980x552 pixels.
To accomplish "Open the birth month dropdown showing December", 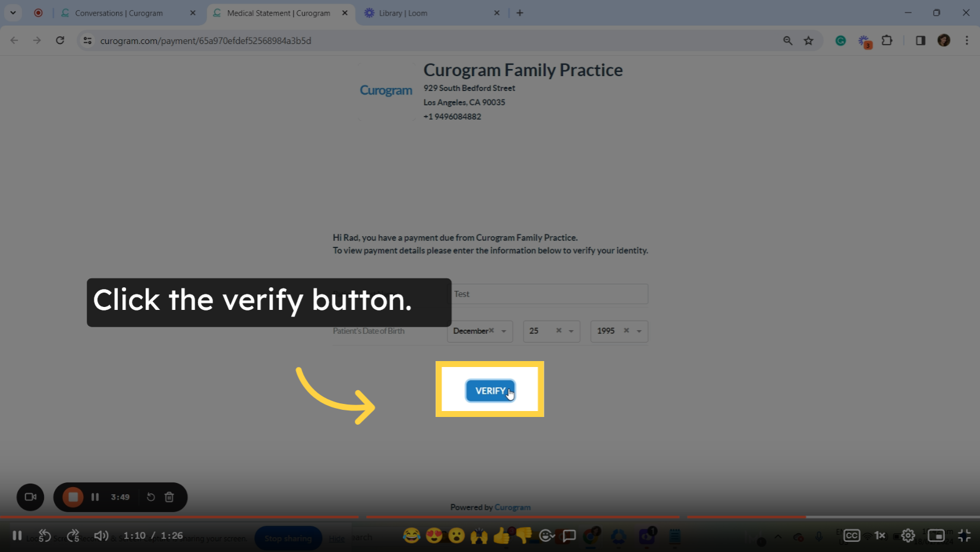I will 479,331.
